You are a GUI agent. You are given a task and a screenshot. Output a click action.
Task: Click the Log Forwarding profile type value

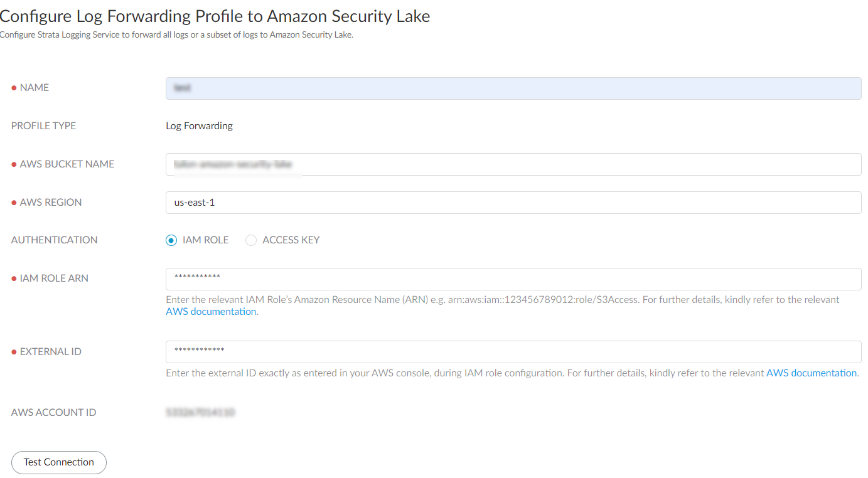(199, 126)
